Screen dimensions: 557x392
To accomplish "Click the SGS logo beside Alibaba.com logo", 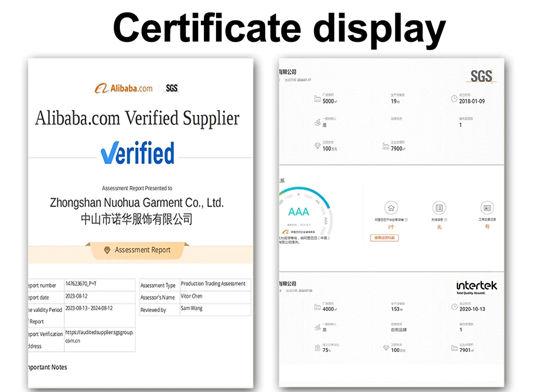I will (172, 88).
